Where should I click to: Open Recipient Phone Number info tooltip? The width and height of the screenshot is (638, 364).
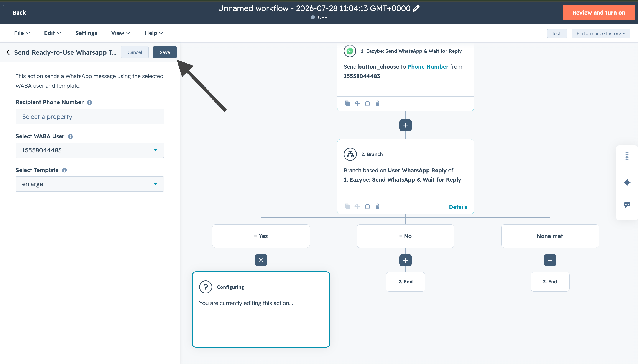click(90, 103)
